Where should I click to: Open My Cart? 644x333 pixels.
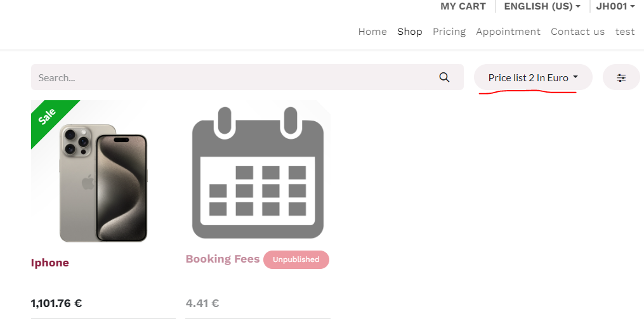coord(463,6)
